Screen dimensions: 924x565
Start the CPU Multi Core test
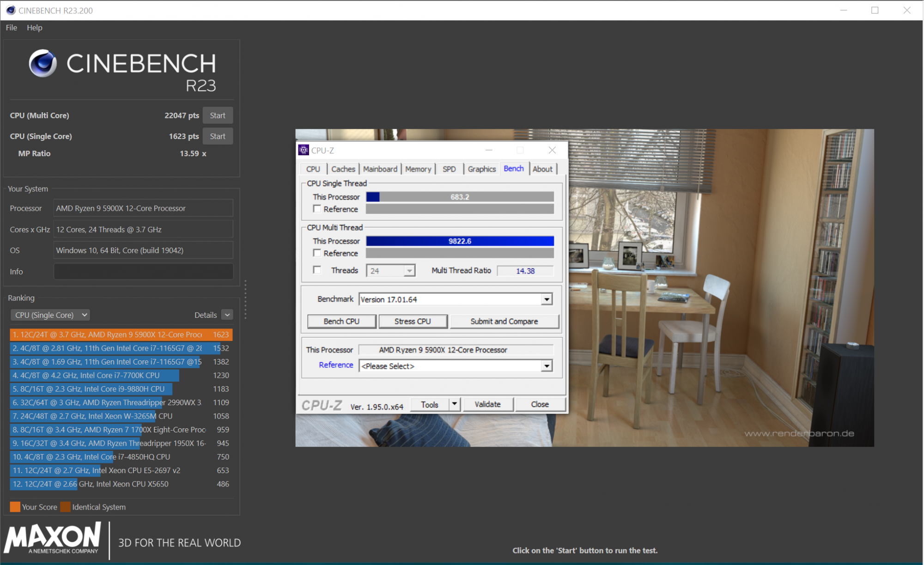pos(218,115)
